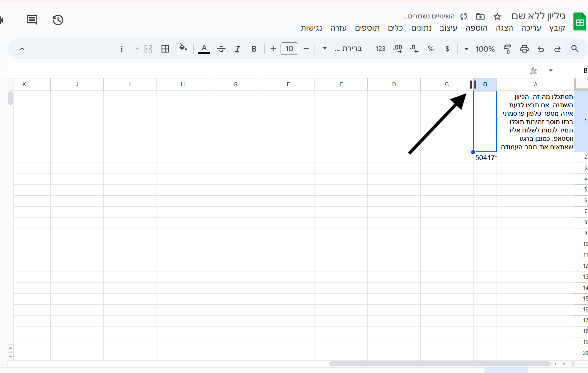Toggle italic formatting (I)
The height and width of the screenshot is (373, 588).
(237, 49)
